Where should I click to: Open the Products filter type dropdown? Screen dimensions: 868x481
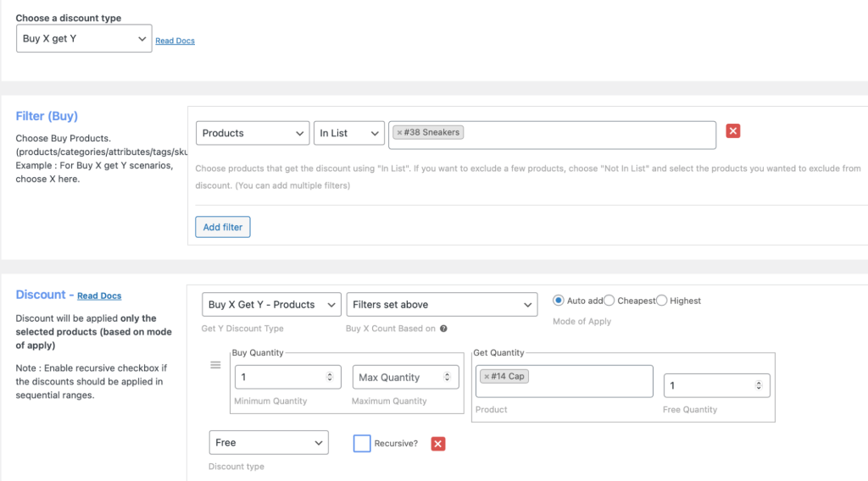pos(253,134)
